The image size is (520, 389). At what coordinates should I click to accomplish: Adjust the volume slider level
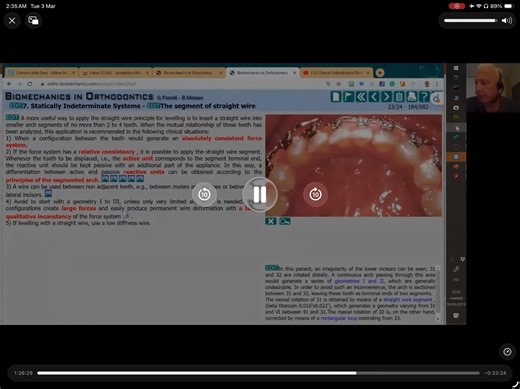coord(470,21)
